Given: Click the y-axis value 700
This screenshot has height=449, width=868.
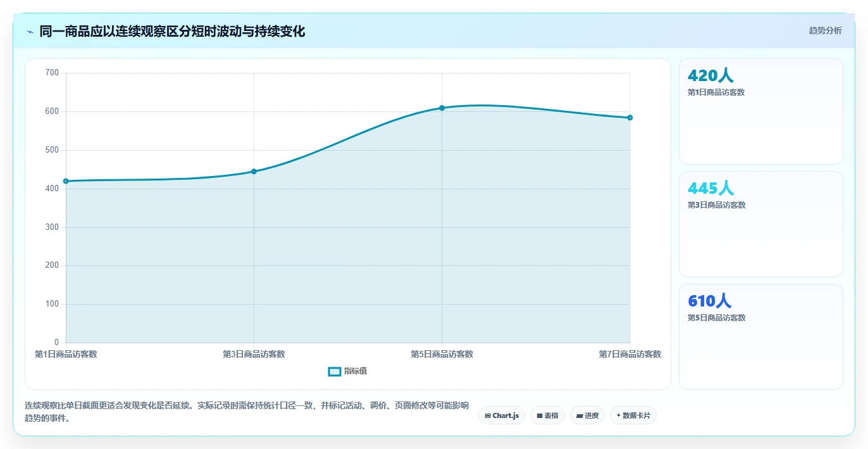Looking at the screenshot, I should 53,73.
